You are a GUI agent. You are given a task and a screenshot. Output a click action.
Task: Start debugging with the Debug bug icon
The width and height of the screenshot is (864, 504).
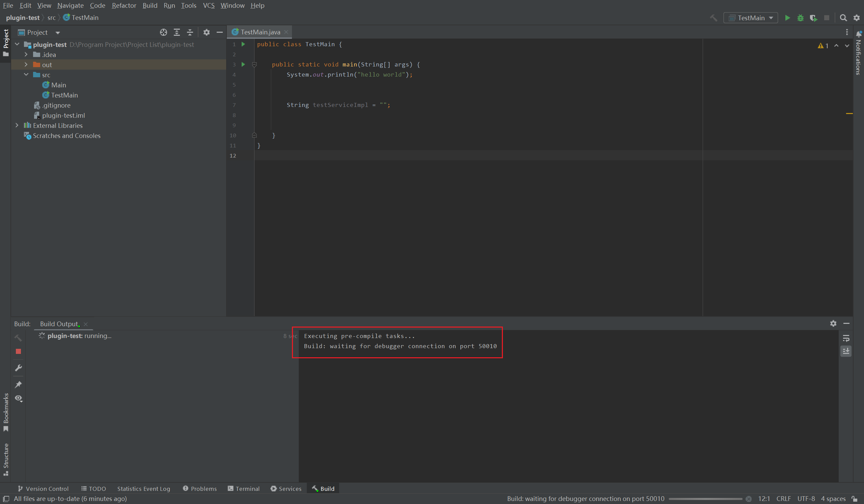coord(801,18)
